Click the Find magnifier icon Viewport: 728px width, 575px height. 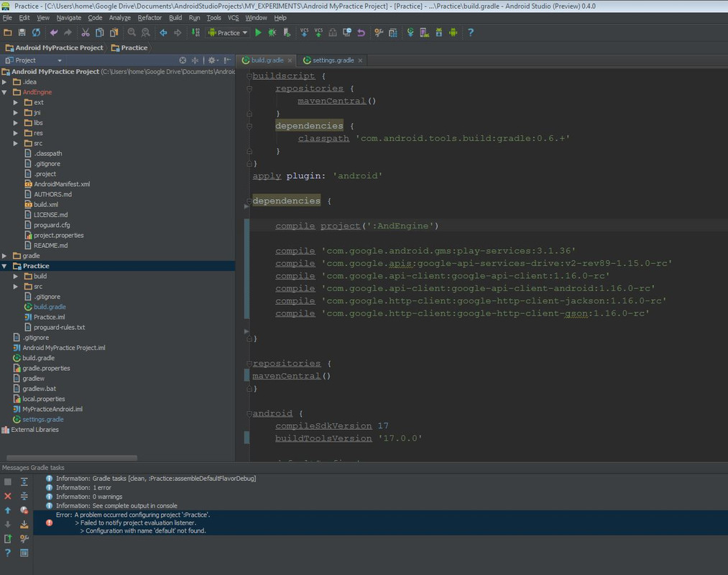132,32
